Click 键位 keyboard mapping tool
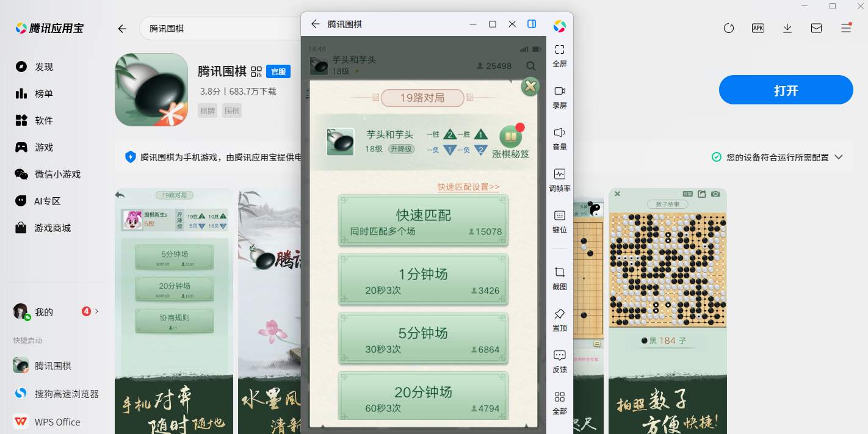Image resolution: width=868 pixels, height=434 pixels. click(x=560, y=222)
